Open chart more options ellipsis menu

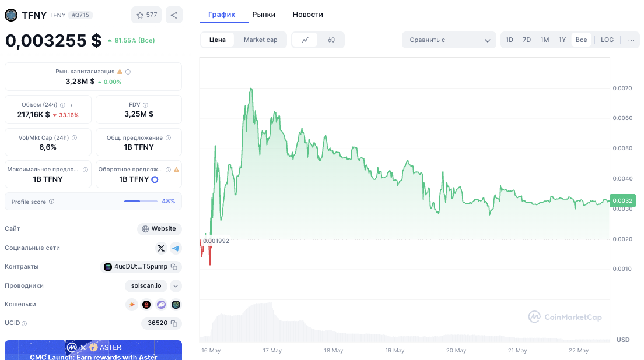coord(631,40)
